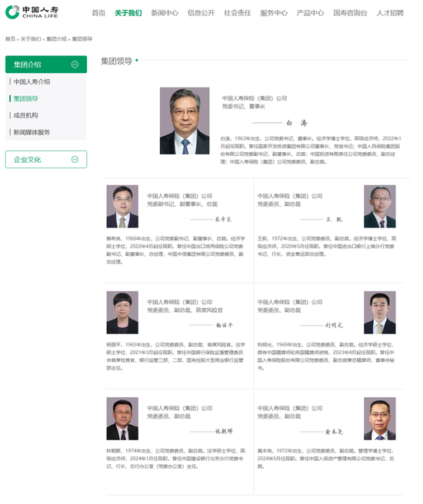The image size is (423, 504).
Task: Click the biography paragraph starting 蔡希良，1966年出生
Action: [x=175, y=250]
